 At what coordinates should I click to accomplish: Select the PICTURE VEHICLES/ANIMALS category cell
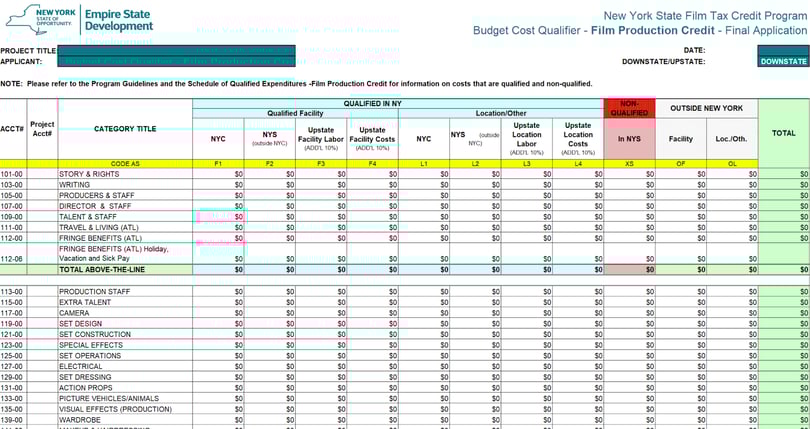[x=125, y=399]
